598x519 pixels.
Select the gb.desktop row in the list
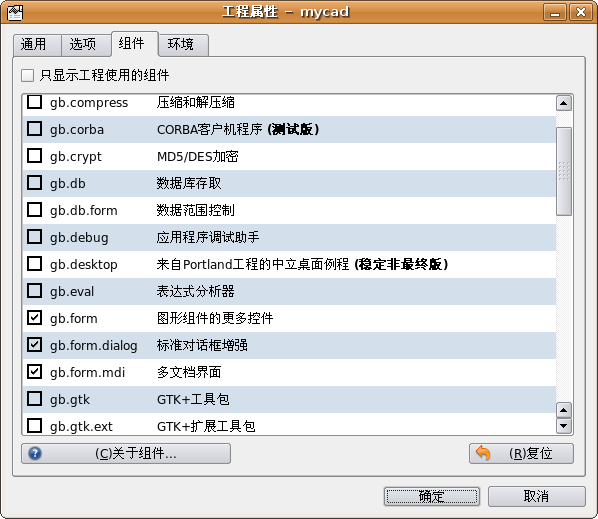[289, 264]
